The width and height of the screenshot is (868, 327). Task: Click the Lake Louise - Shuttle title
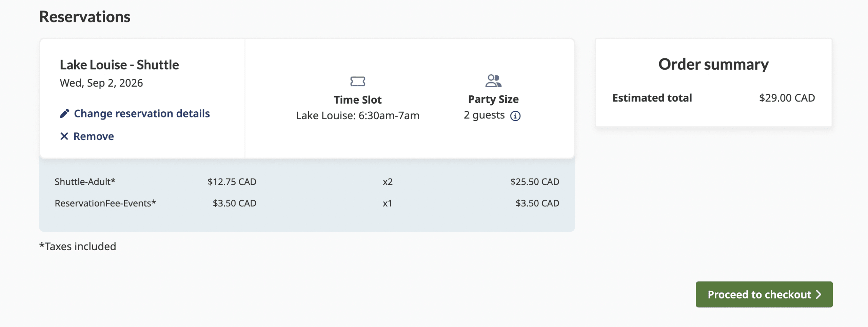119,65
